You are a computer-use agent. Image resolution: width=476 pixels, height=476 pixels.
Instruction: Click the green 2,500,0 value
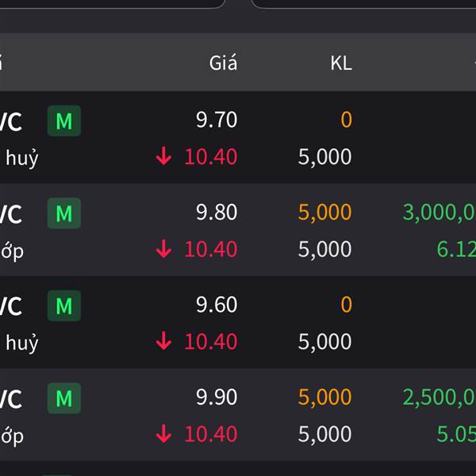pyautogui.click(x=439, y=397)
